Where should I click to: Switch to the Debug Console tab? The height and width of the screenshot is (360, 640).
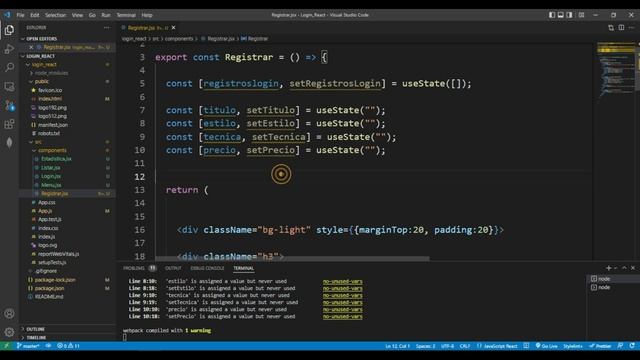pos(207,268)
